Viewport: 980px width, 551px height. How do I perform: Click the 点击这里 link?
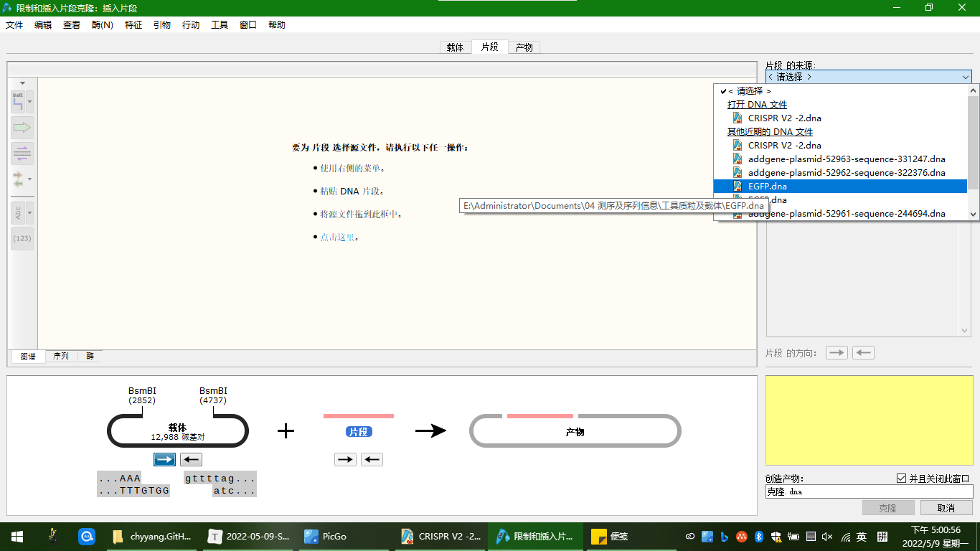click(x=337, y=237)
